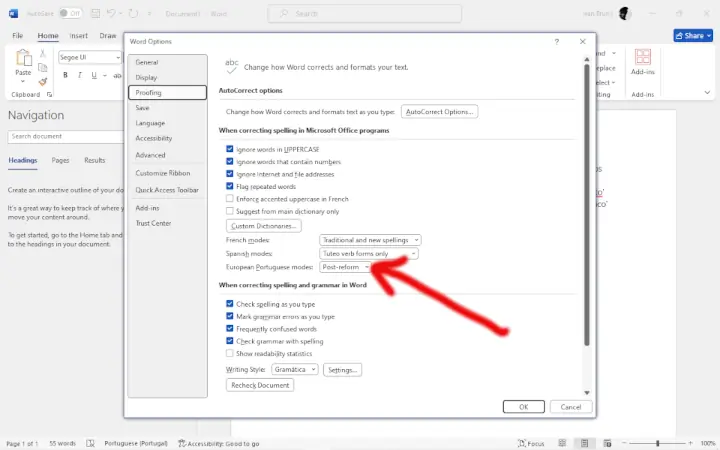This screenshot has height=450, width=720.
Task: Click the Paste clipboard icon
Action: (23, 58)
